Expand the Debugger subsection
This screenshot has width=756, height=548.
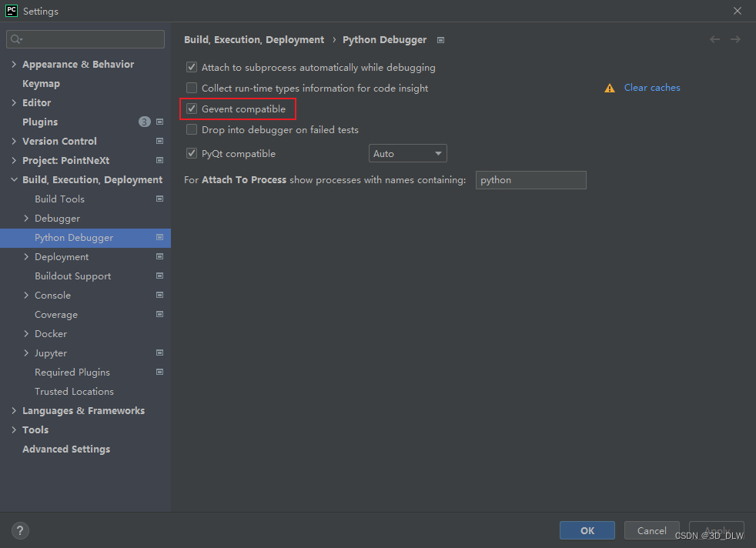point(26,219)
